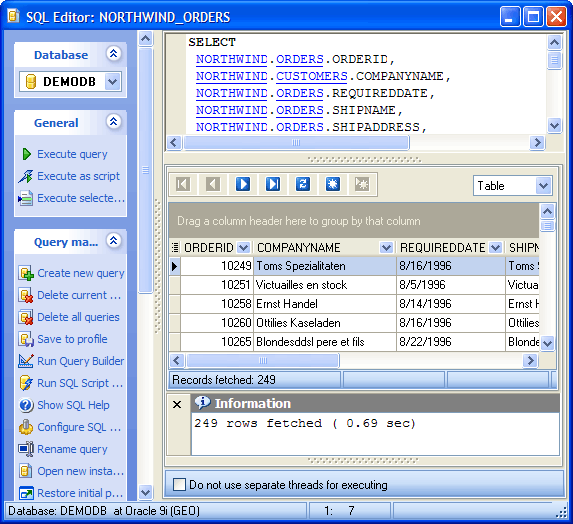Click the Execute selected icon
This screenshot has height=524, width=573.
click(x=26, y=198)
